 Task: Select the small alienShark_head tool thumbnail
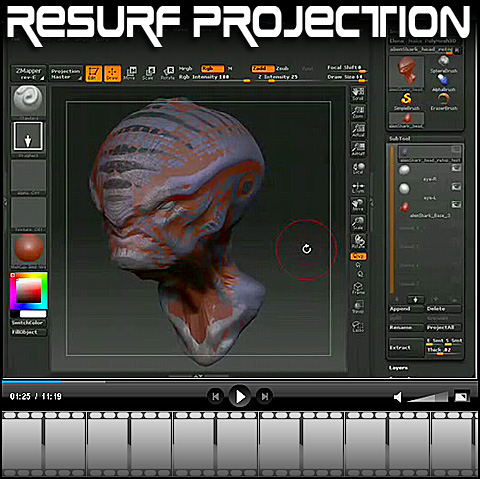point(407,120)
